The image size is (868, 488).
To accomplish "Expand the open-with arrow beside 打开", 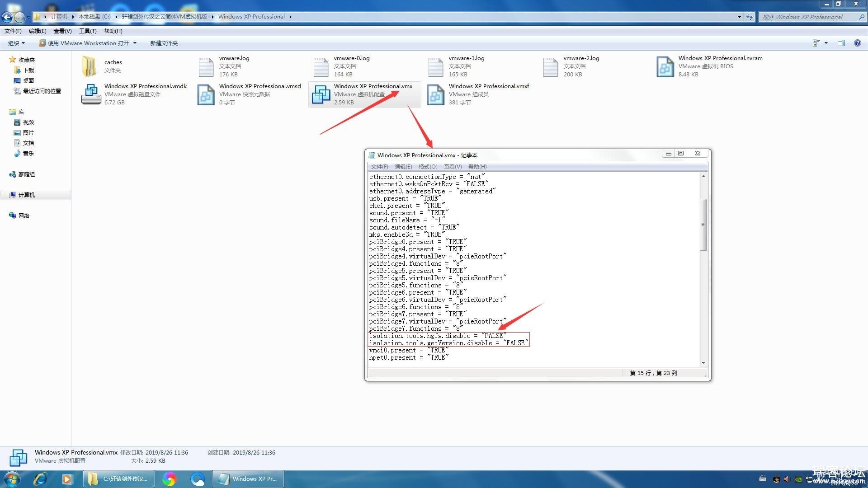I will pyautogui.click(x=135, y=43).
